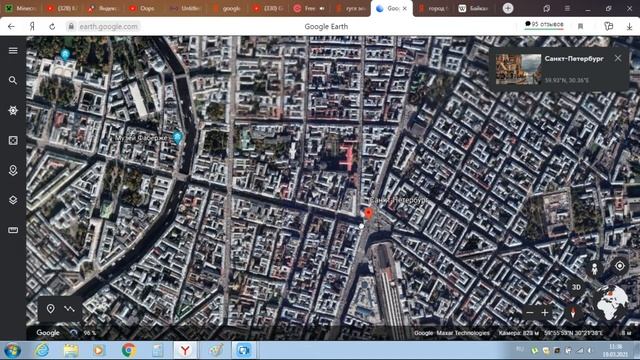Click blue landmark marker near park
This screenshot has width=640, height=360.
[x=65, y=54]
